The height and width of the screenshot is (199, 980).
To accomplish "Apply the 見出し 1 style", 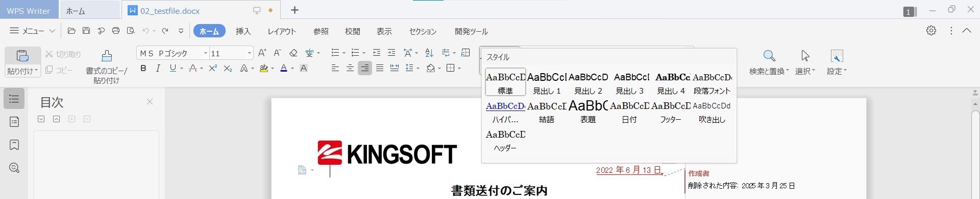I will pyautogui.click(x=547, y=83).
